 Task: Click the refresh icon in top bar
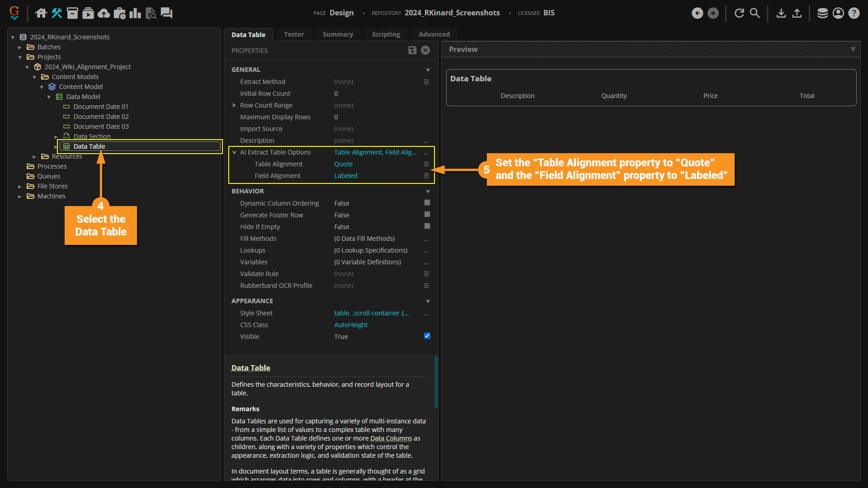[739, 13]
